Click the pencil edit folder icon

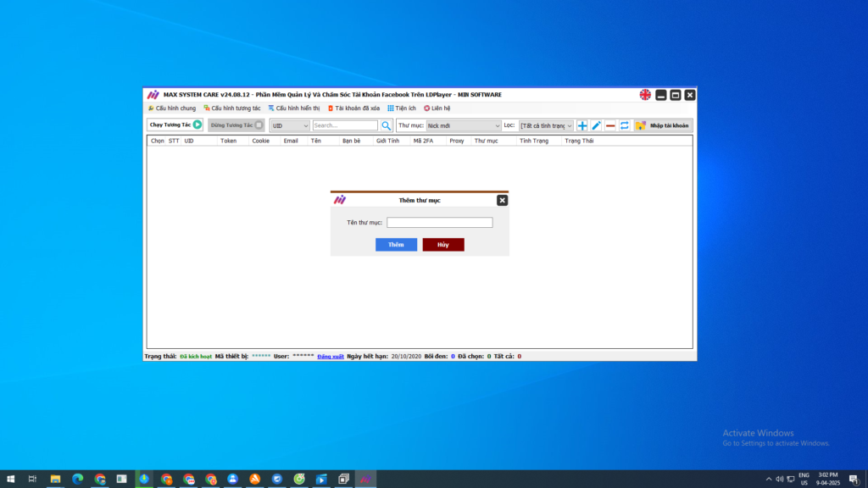596,125
